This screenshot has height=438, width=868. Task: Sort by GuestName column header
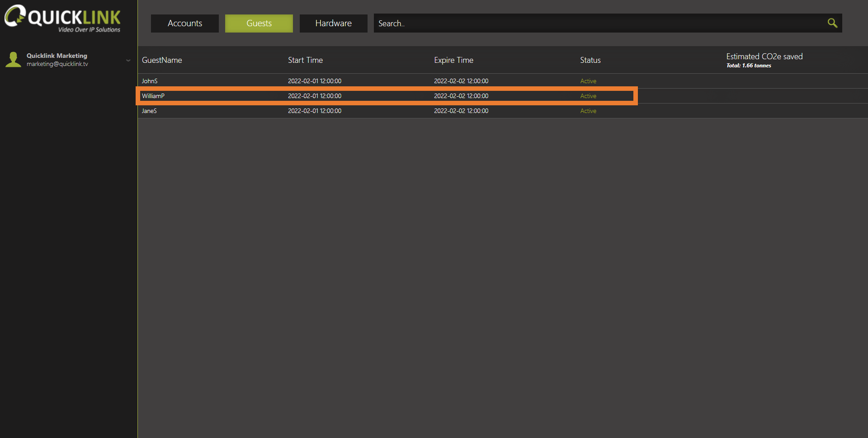(162, 60)
